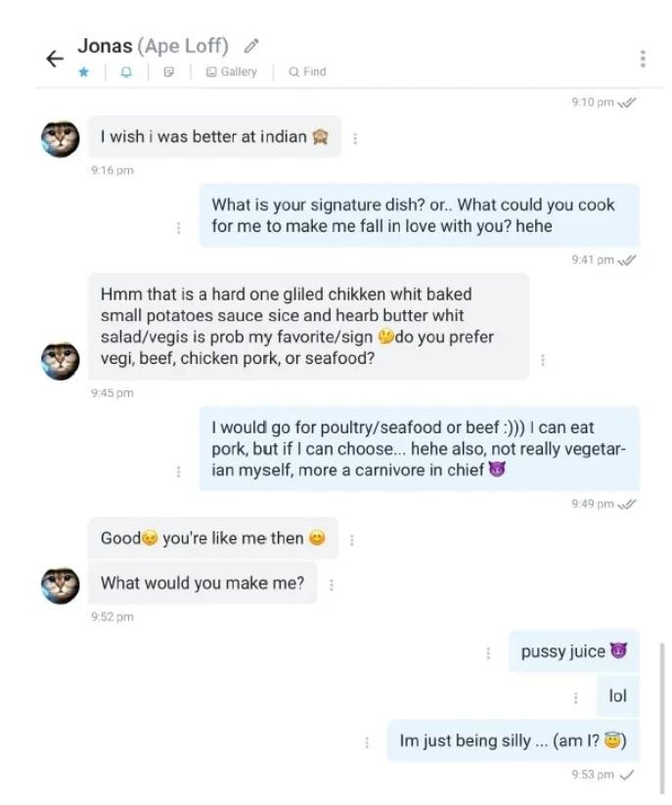672x805 pixels.
Task: Toggle the favorite star for Jonas
Action: click(83, 71)
